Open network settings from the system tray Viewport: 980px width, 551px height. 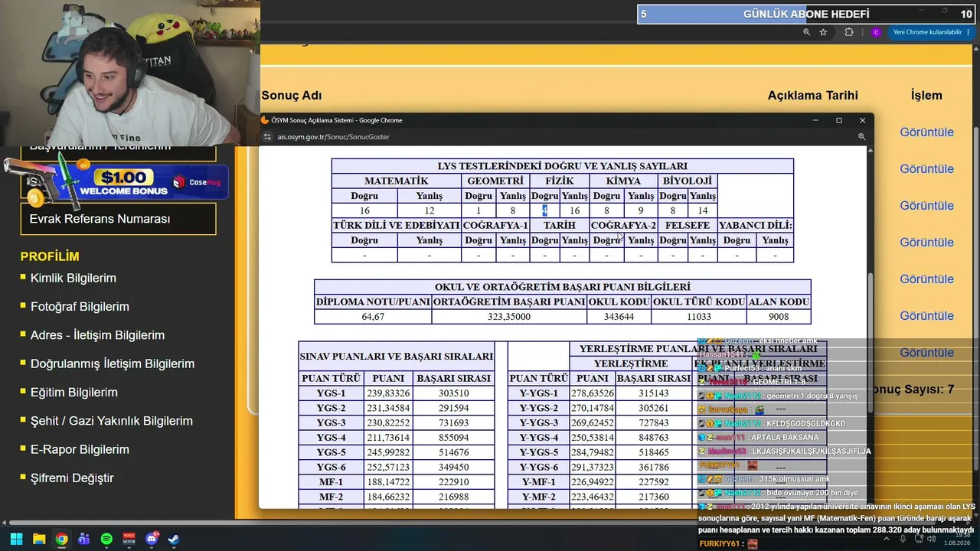tap(919, 539)
